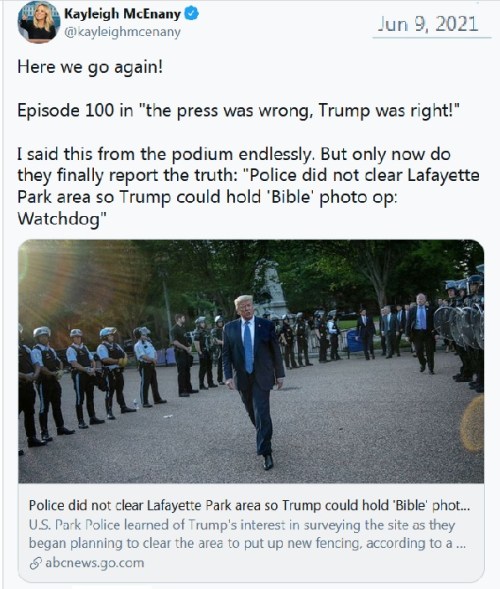Open the Kayleigh McEnany display name
The height and width of the screenshot is (589, 500).
pyautogui.click(x=122, y=14)
